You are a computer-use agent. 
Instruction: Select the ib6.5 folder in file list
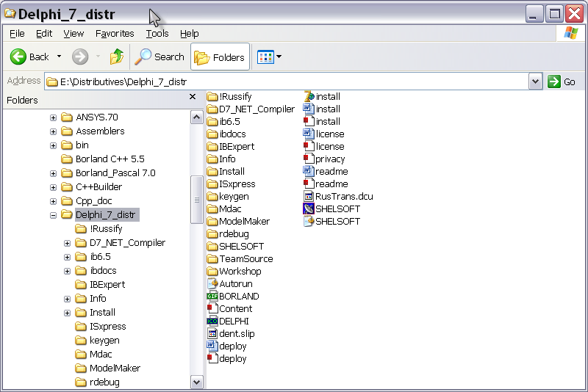[x=223, y=122]
